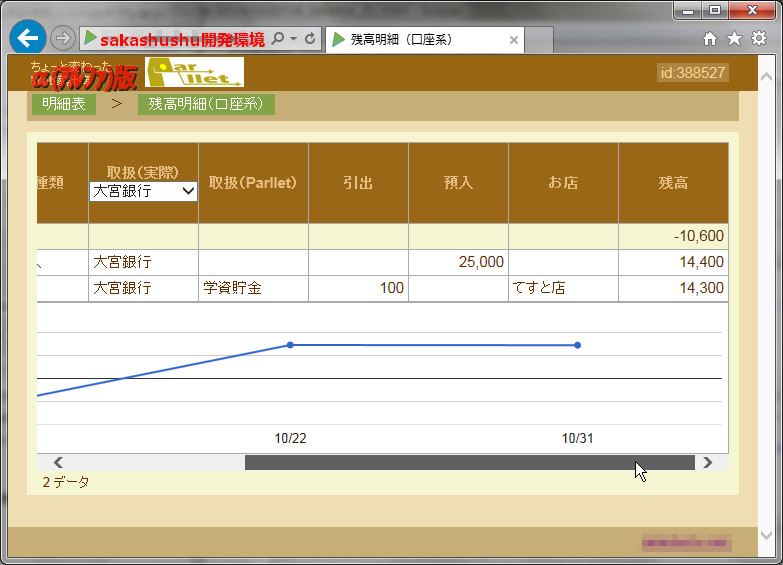Open the 残高明細(口座系) breadcrumb link

coord(206,104)
